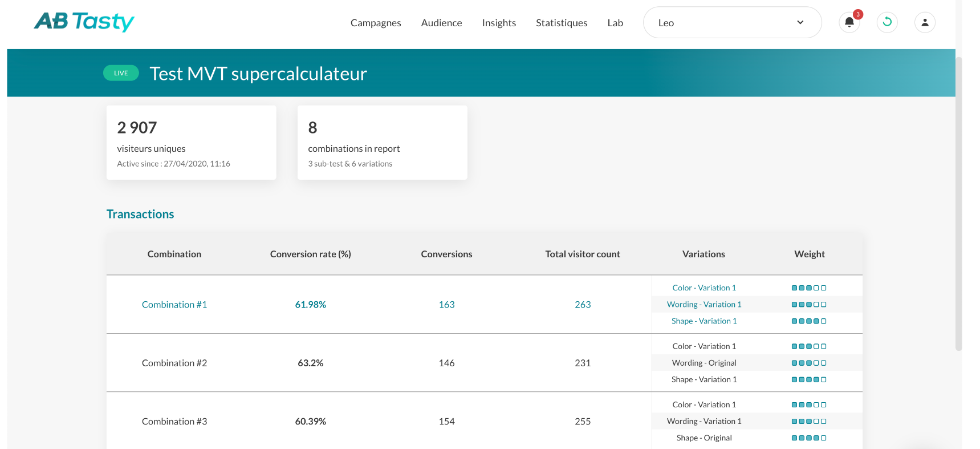Click the page vertical scrollbar
Viewport: 980px width, 449px height.
(959, 204)
